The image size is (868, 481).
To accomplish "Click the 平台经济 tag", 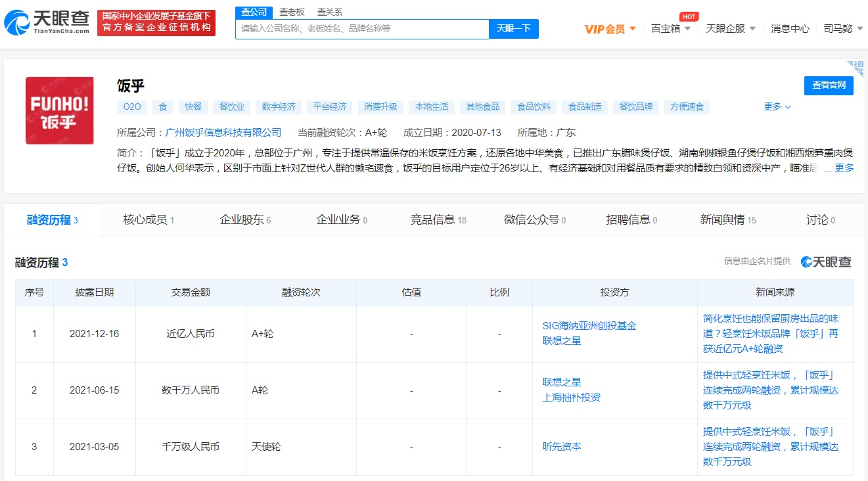I will [330, 107].
